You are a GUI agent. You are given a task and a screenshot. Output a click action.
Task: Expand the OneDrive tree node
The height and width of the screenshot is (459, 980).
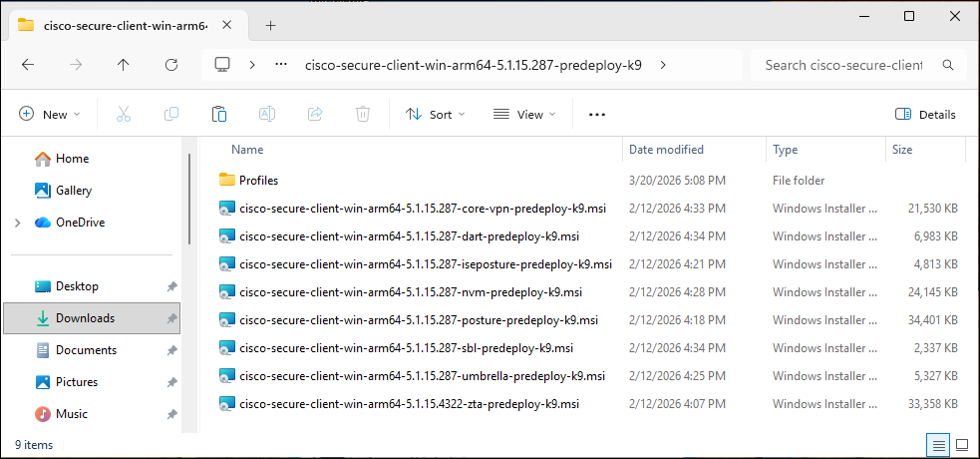[17, 223]
